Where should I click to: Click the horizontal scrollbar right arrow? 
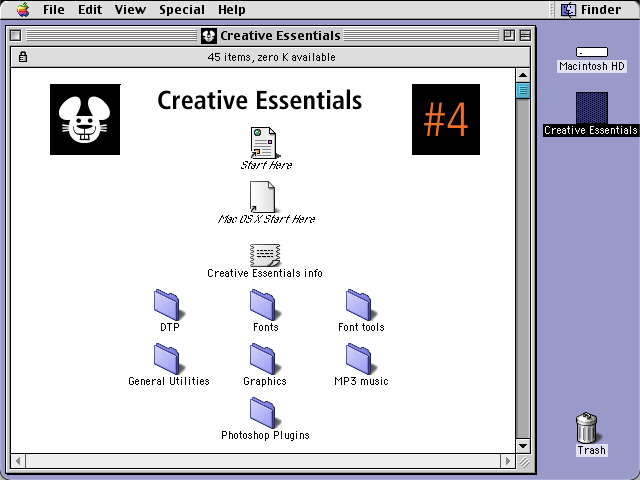pos(508,461)
